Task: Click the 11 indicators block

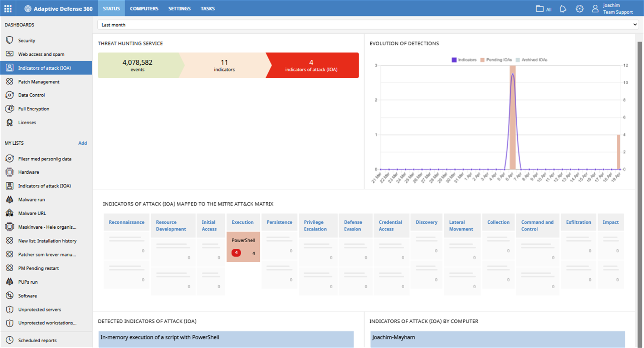Action: coord(224,65)
